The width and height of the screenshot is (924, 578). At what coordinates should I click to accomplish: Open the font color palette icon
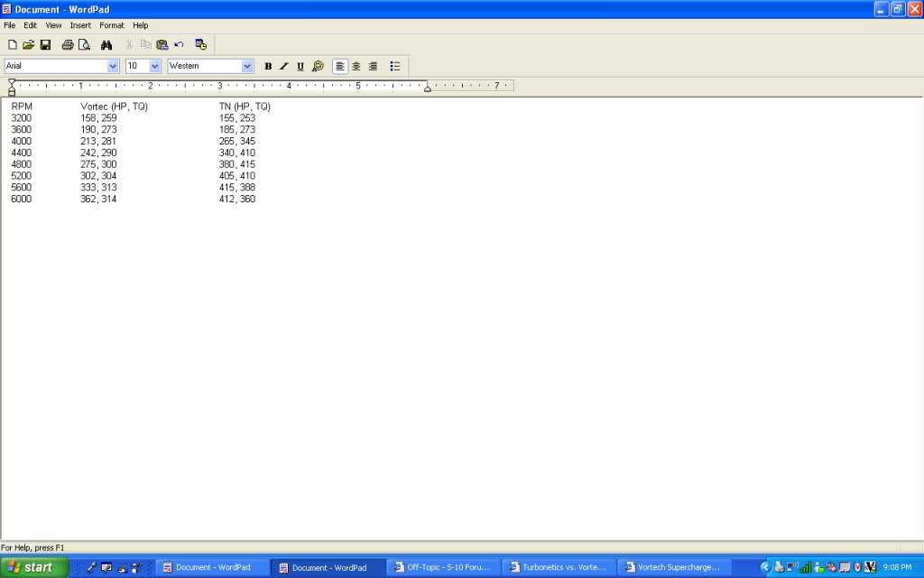319,66
